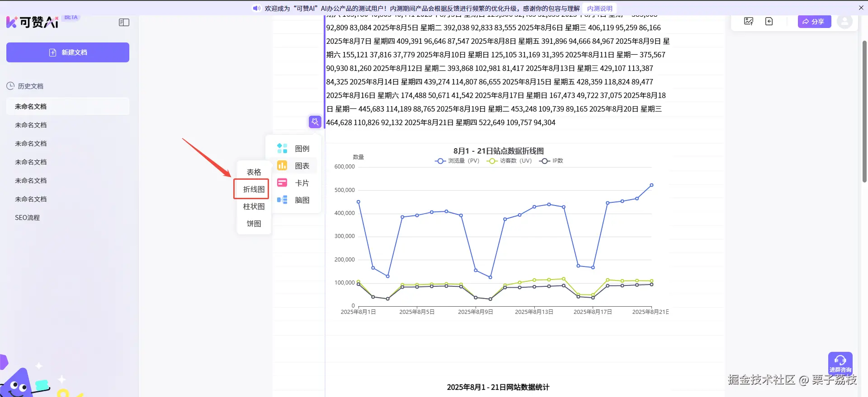
Task: Choose 折线图 from the submenu
Action: [x=254, y=189]
